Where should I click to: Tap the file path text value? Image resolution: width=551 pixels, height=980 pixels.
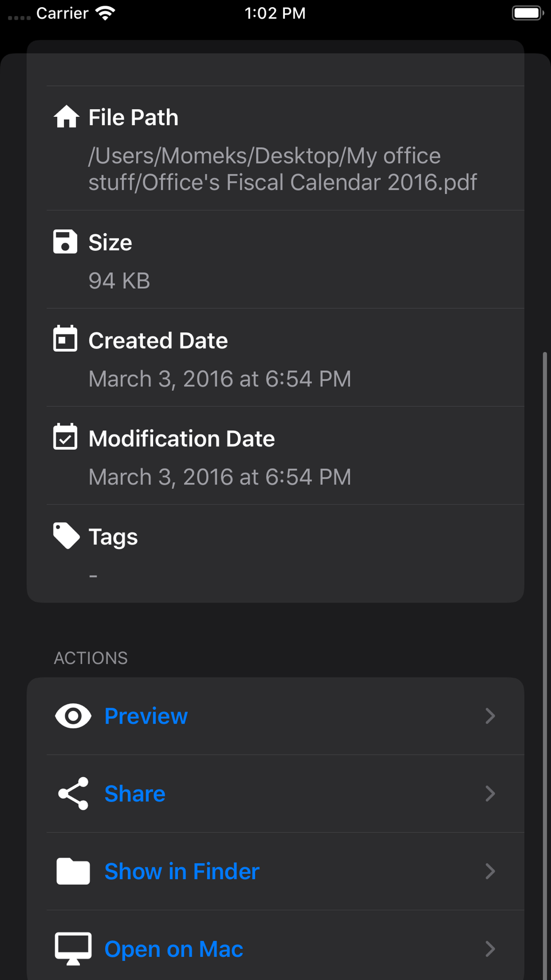tap(283, 169)
